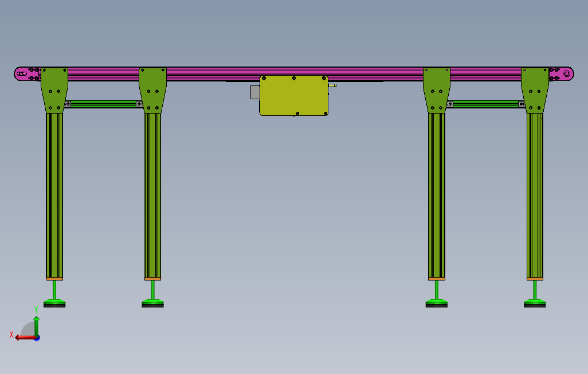Pick the third bracket plate from the left

tap(437, 90)
